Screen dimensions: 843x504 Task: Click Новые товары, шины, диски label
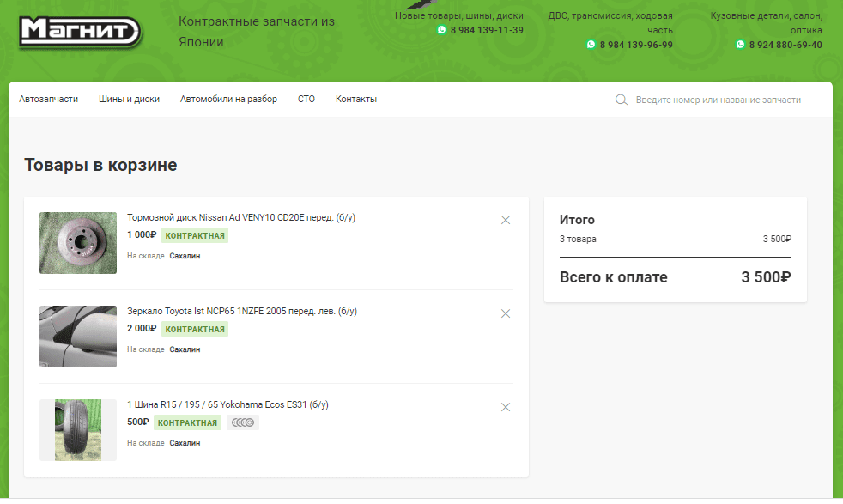[459, 15]
